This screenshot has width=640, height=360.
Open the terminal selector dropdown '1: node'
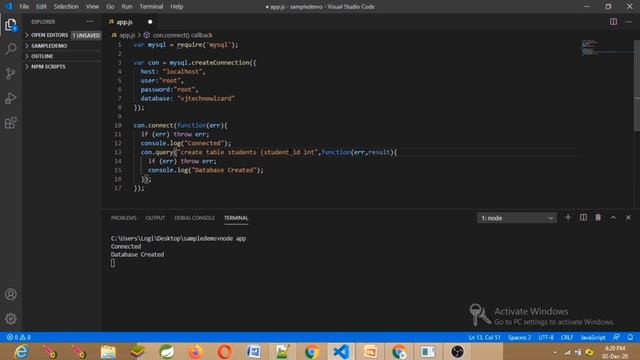[516, 218]
